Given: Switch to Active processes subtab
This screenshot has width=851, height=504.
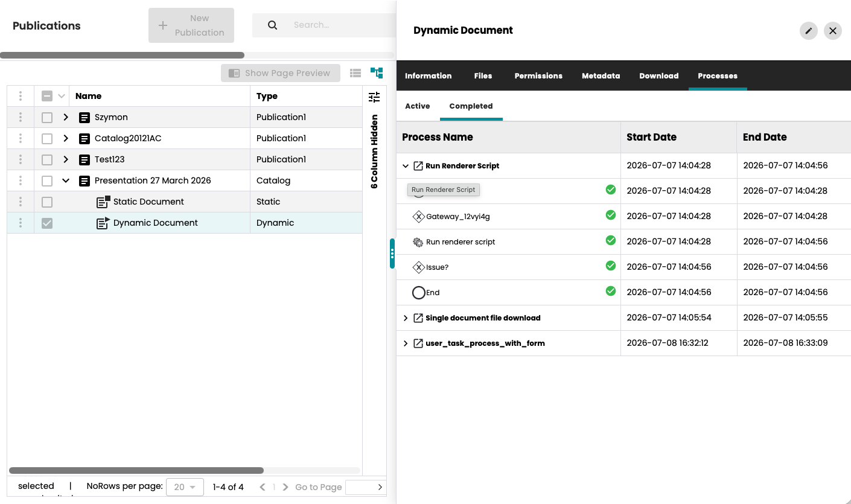Looking at the screenshot, I should tap(418, 106).
